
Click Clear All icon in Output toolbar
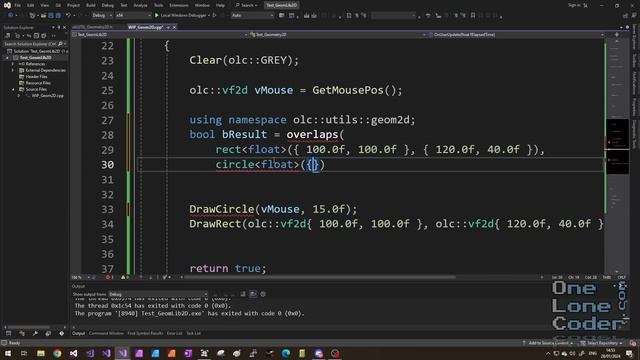click(243, 294)
